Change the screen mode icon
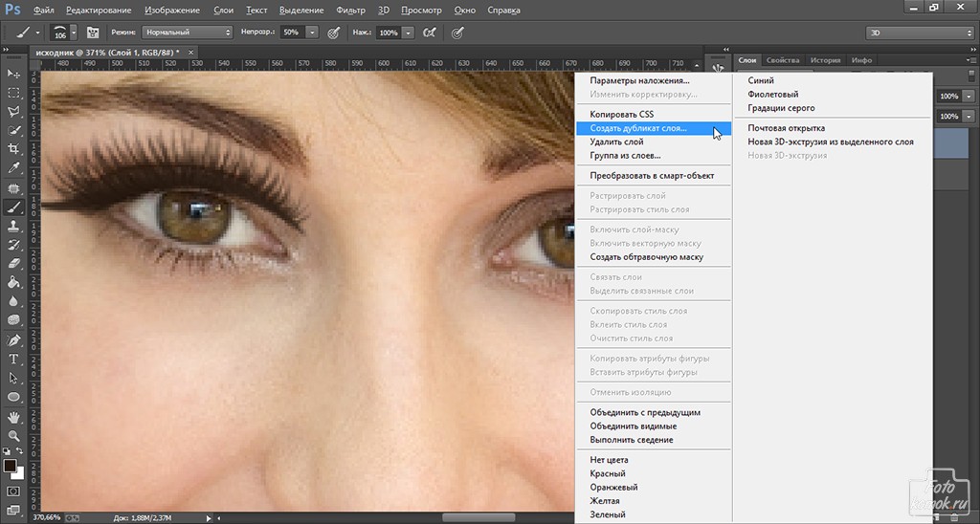 [x=13, y=511]
